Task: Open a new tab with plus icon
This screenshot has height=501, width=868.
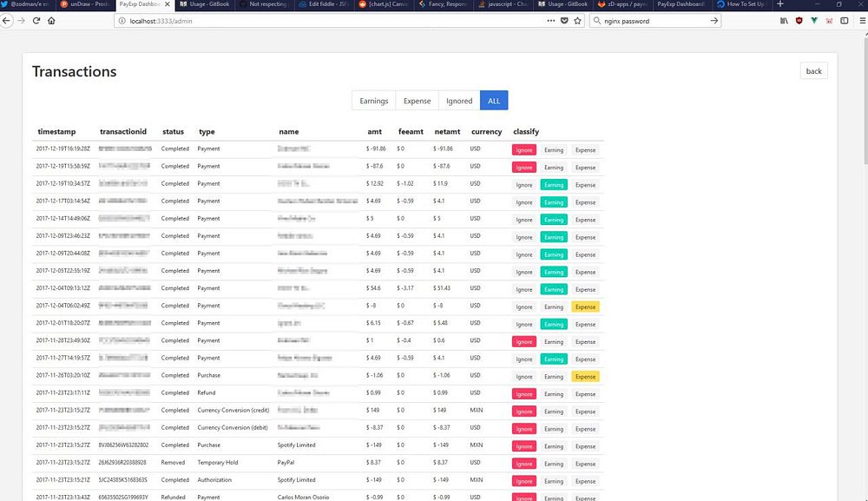Action: click(780, 3)
